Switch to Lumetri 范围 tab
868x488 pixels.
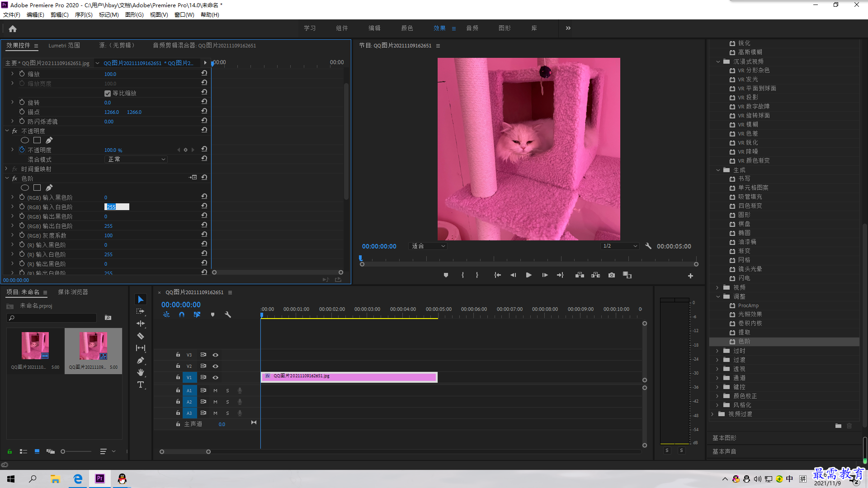pyautogui.click(x=64, y=45)
